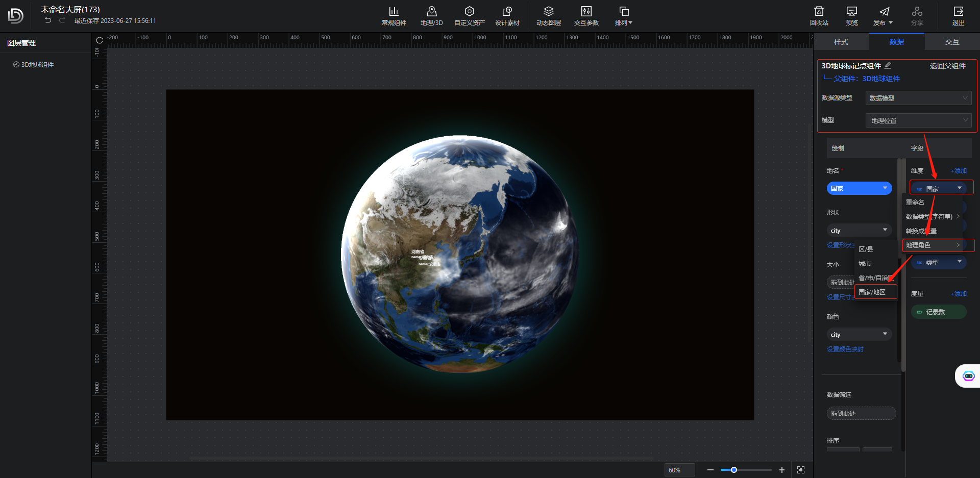Expand the 数据源类型 dropdown
980x478 pixels.
click(918, 98)
